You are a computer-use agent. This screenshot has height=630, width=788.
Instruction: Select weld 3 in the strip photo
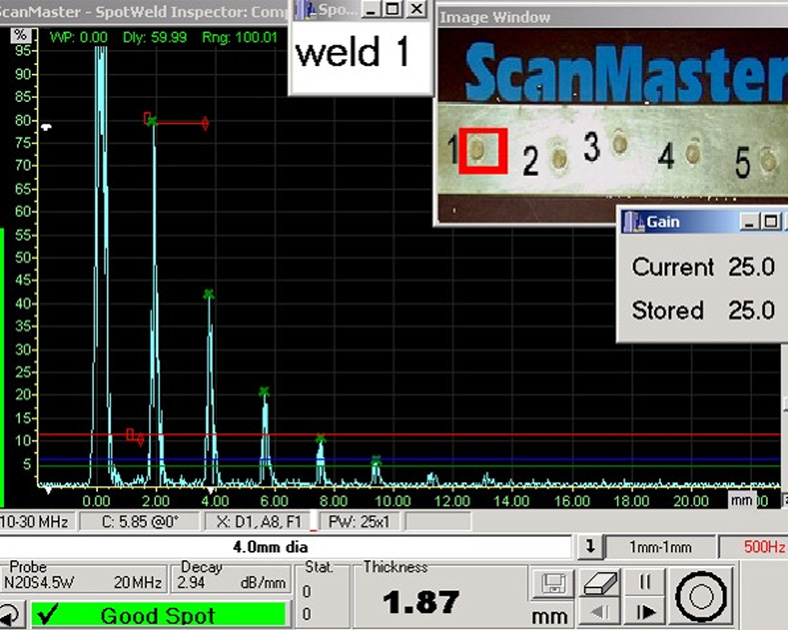click(x=620, y=143)
